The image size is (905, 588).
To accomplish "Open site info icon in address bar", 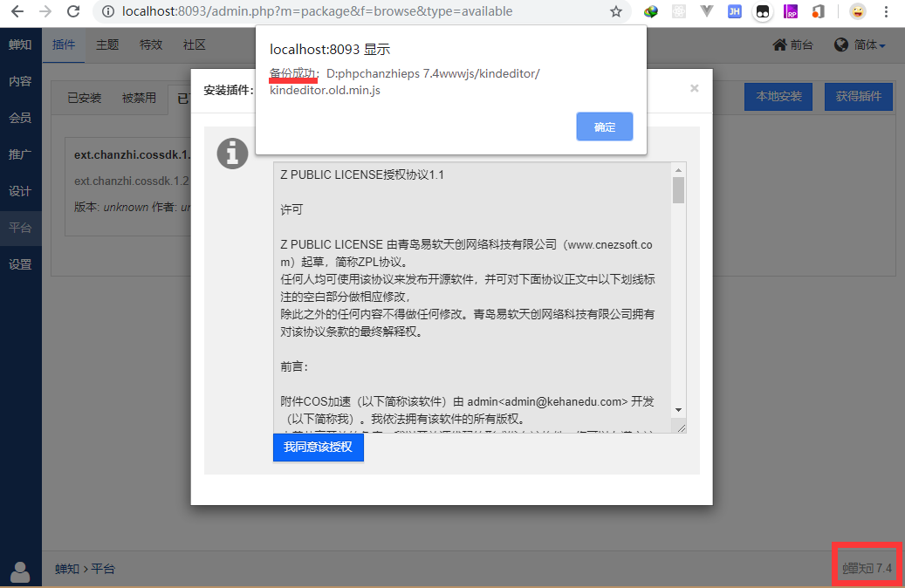I will click(x=107, y=11).
